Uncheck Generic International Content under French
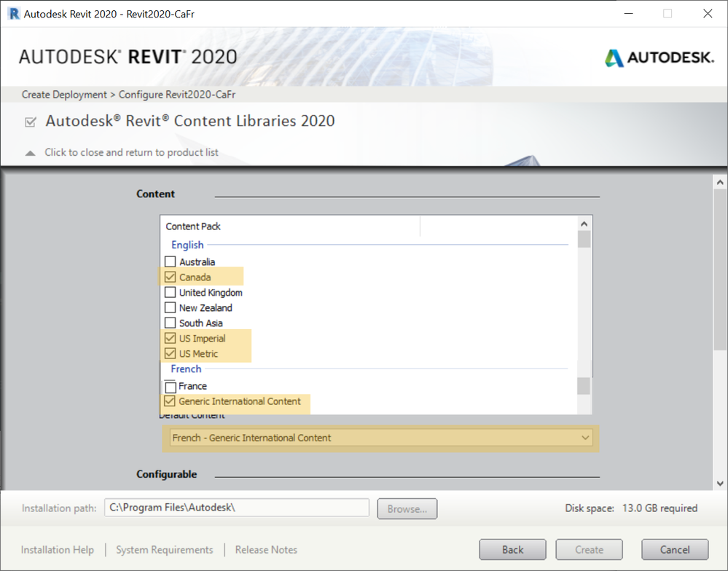The height and width of the screenshot is (571, 728). (171, 401)
